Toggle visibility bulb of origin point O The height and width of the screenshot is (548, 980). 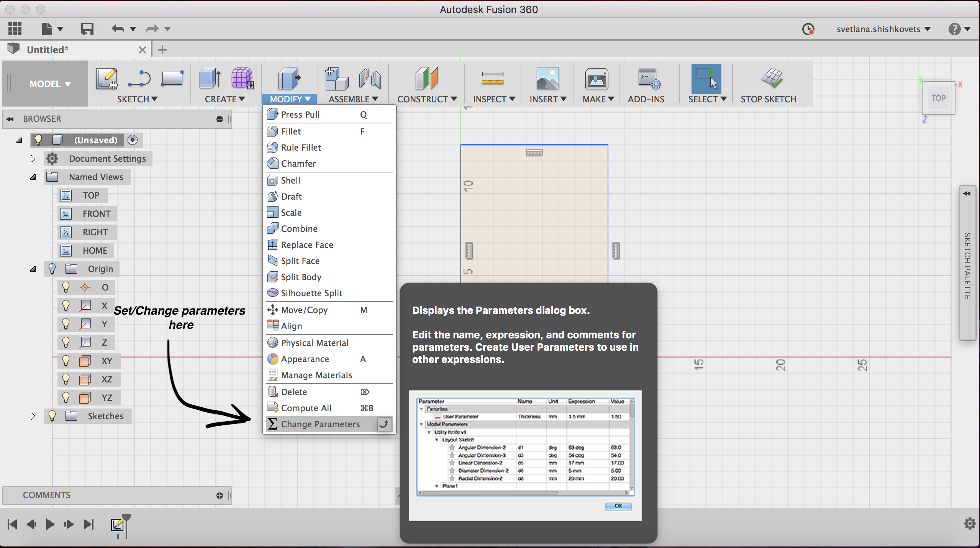point(66,287)
